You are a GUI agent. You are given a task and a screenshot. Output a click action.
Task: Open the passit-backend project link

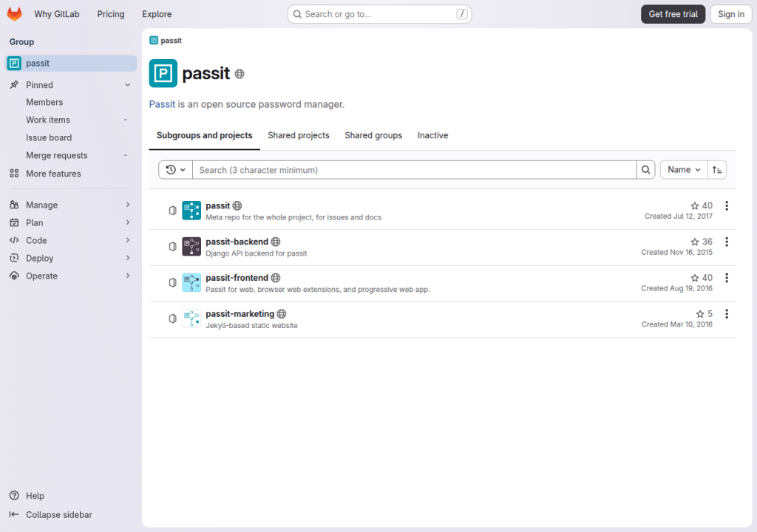(x=237, y=242)
